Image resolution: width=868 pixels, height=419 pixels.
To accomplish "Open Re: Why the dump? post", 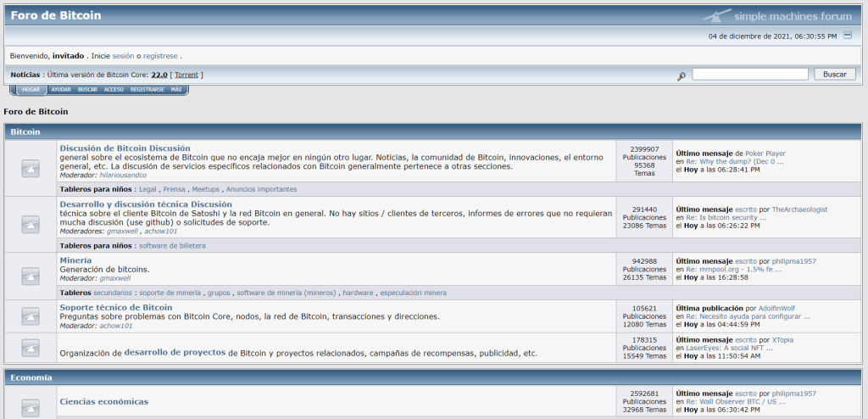I will pos(735,162).
